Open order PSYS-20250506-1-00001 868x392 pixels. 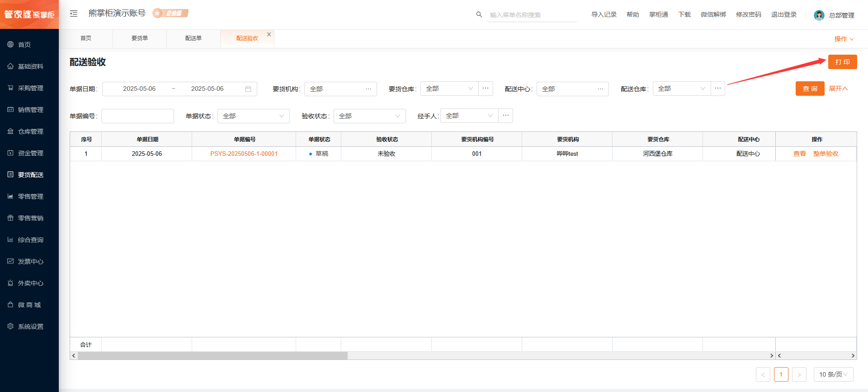(244, 154)
